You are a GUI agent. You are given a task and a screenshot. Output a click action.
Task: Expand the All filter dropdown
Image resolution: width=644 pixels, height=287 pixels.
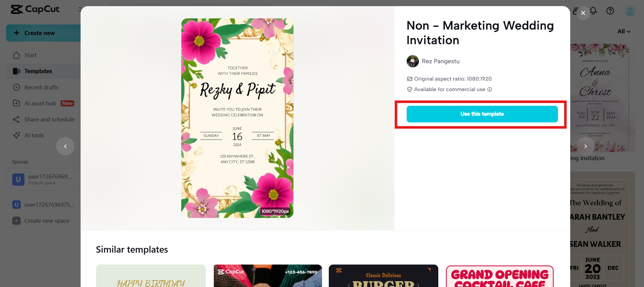(624, 31)
